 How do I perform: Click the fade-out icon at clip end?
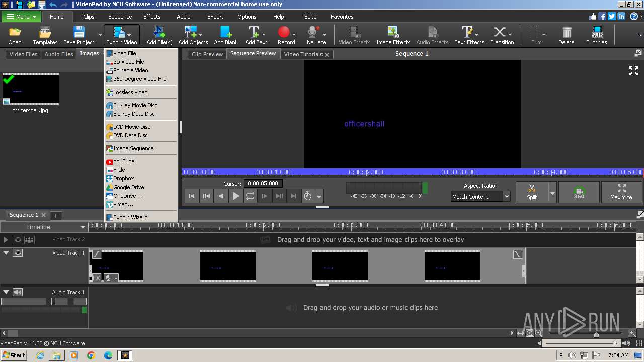[518, 254]
